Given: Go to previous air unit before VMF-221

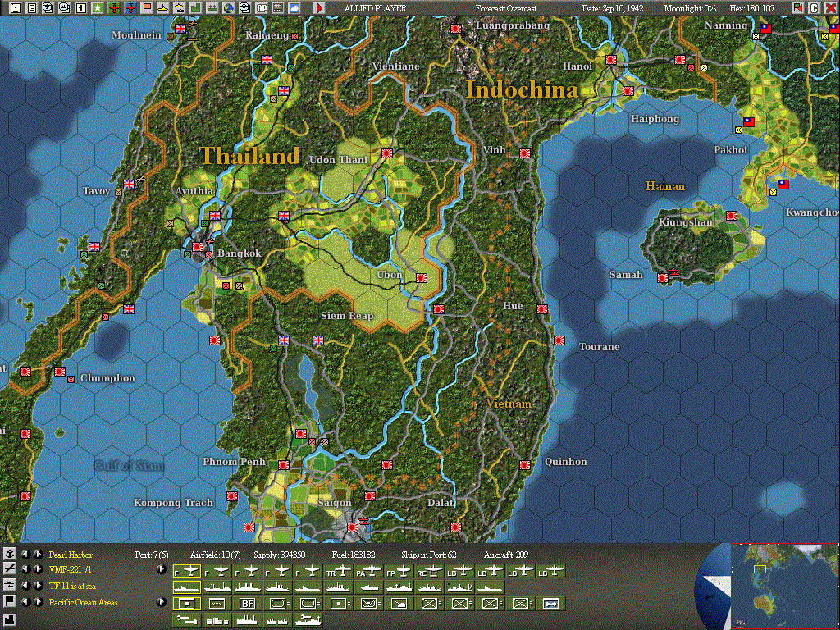Looking at the screenshot, I should click(x=25, y=569).
